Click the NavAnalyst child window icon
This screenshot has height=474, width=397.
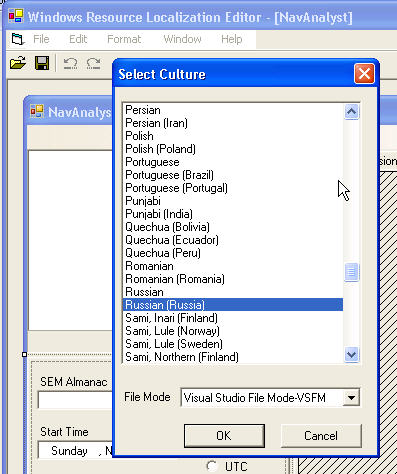point(37,111)
